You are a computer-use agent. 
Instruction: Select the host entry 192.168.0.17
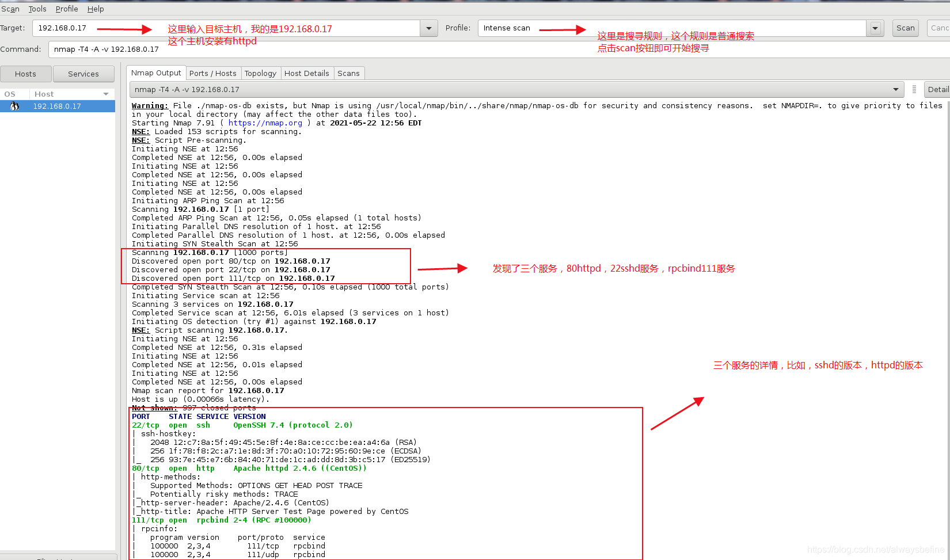click(57, 106)
